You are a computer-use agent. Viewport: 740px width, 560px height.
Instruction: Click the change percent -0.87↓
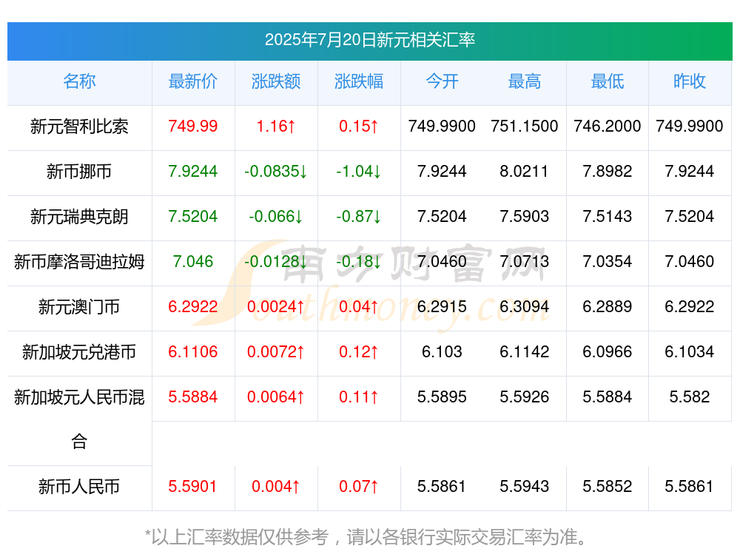[x=359, y=217]
